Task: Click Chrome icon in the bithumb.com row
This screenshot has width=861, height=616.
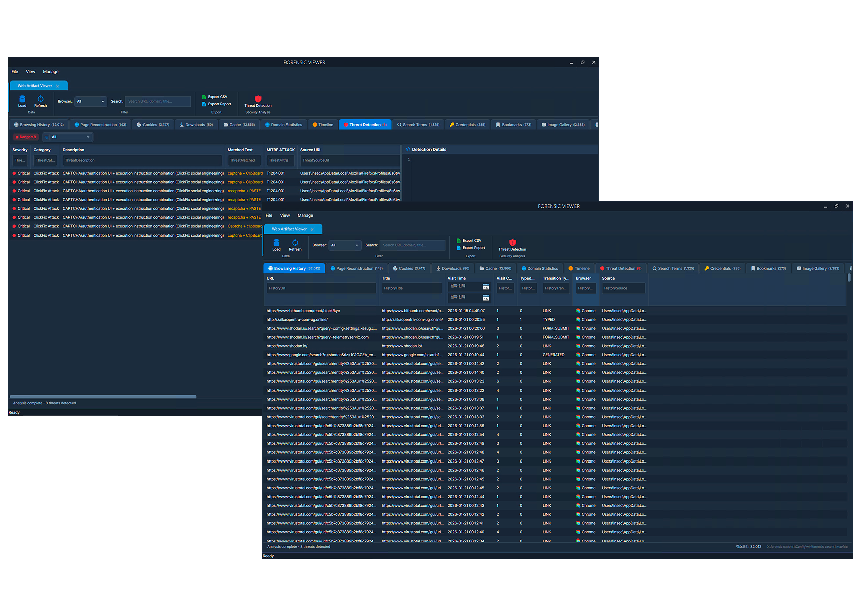Action: pyautogui.click(x=578, y=311)
